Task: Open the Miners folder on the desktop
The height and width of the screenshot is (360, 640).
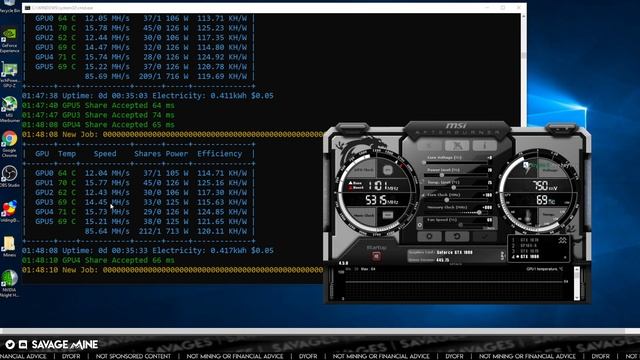Action: click(9, 246)
